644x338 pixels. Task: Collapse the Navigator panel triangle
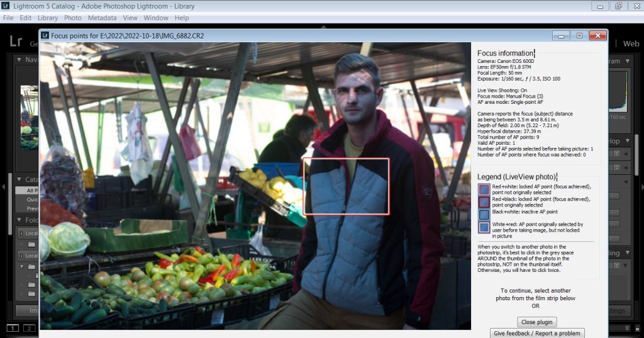click(19, 60)
